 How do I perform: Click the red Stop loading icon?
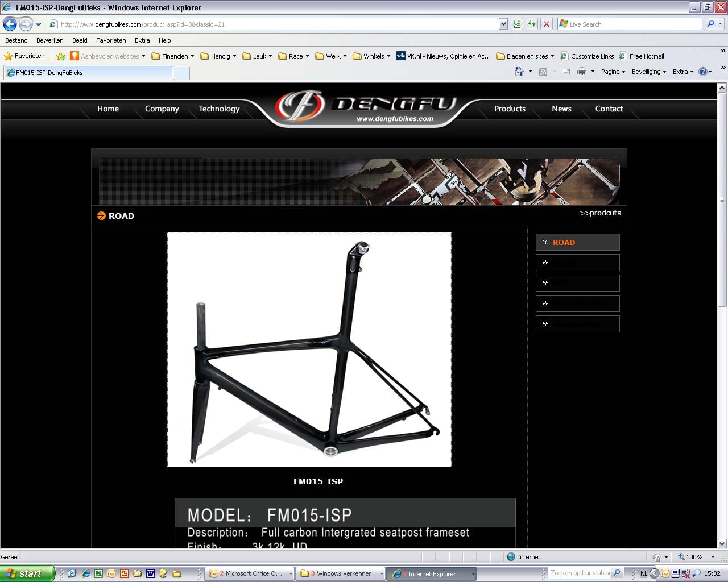pos(546,24)
